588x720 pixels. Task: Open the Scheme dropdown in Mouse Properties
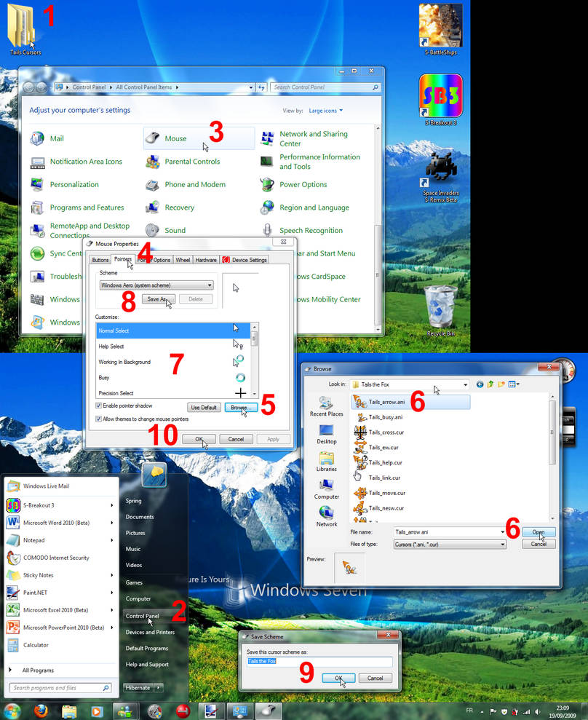[x=156, y=285]
